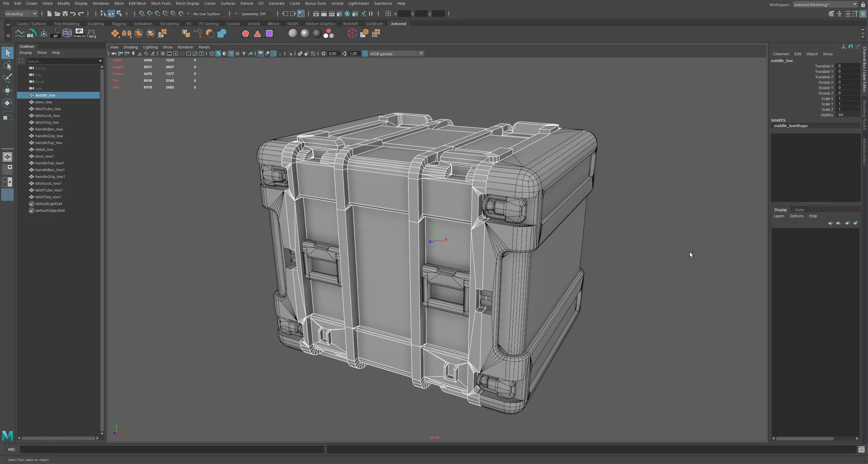Open the Mesh Tools menu
The height and width of the screenshot is (464, 868).
tap(161, 3)
